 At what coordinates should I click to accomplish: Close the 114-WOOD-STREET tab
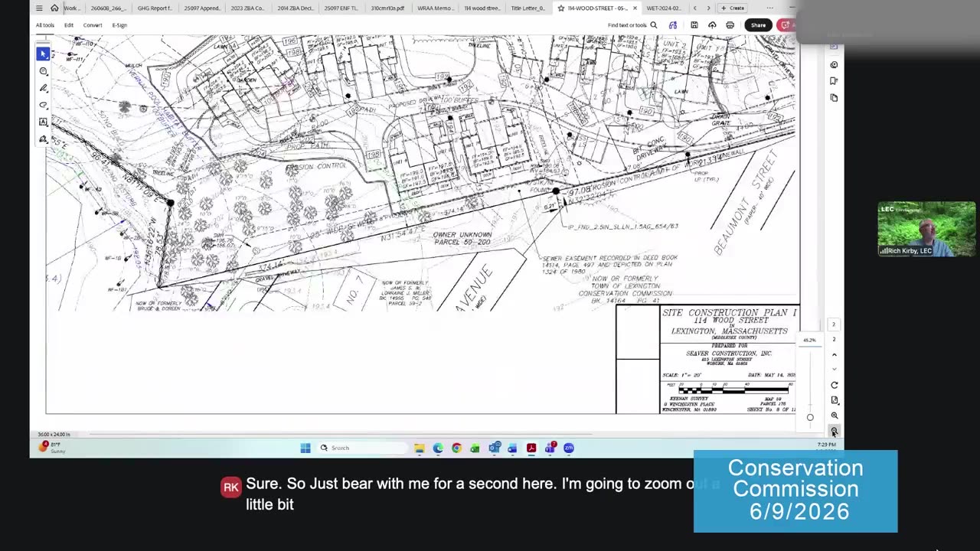pyautogui.click(x=635, y=8)
